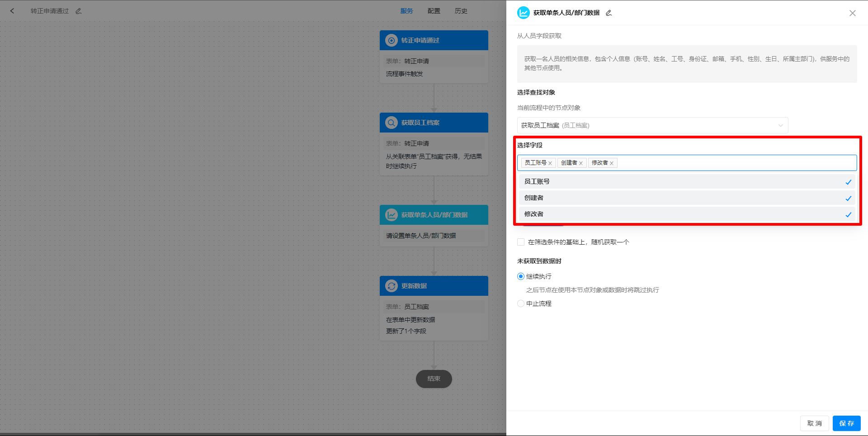Click the magnifier icon on 获取员工档案 node
Viewport: 868px width, 436px height.
[391, 122]
